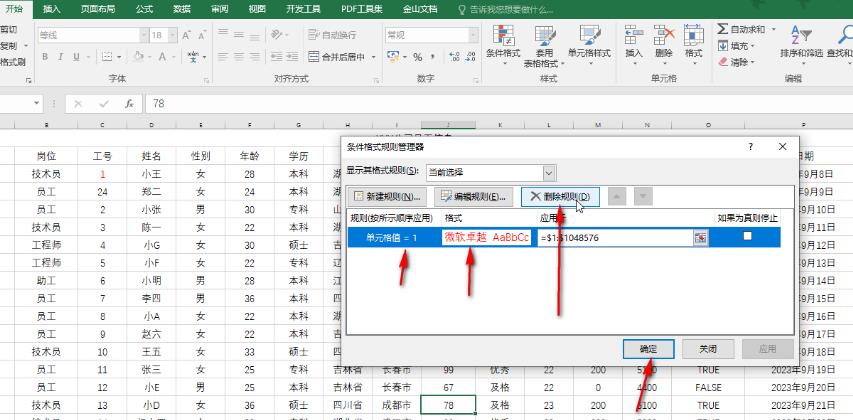Screen dimensions: 853x420
Task: Toggle bold formatting in the ribbon
Action: click(x=45, y=57)
